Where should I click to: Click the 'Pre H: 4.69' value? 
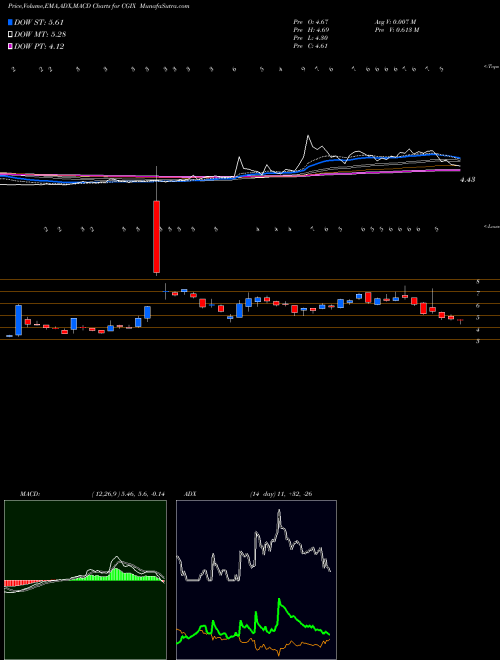311,30
